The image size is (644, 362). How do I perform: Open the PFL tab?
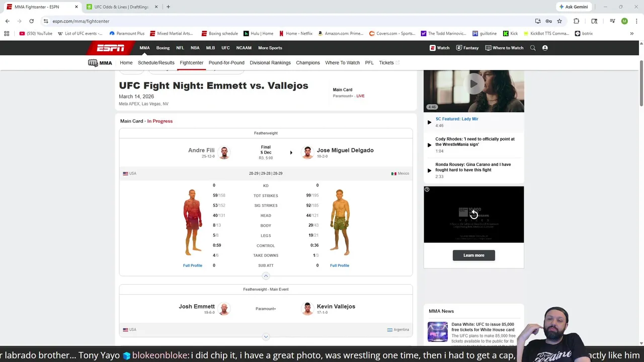point(369,63)
